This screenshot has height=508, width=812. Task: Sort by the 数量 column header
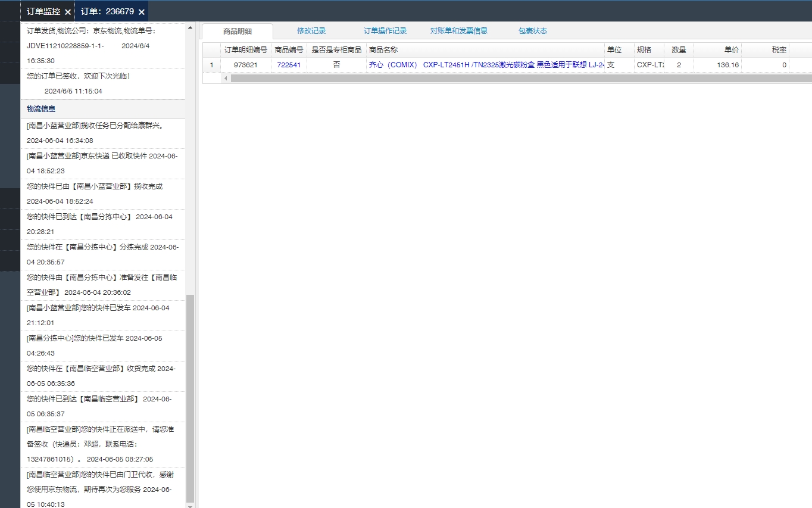click(x=679, y=50)
